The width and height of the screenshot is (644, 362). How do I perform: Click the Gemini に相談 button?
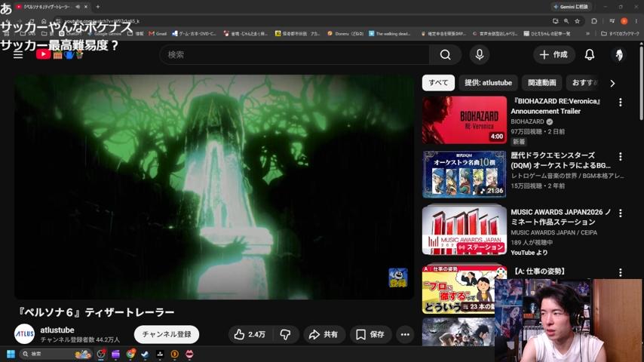571,7
